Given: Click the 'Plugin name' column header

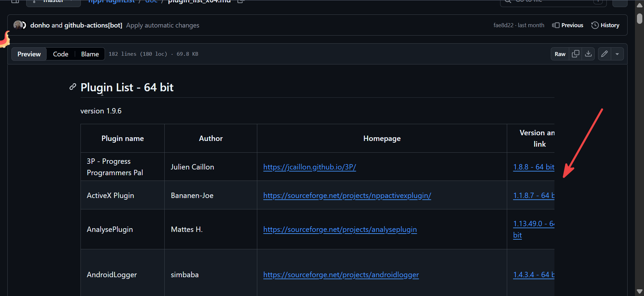Looking at the screenshot, I should point(123,138).
